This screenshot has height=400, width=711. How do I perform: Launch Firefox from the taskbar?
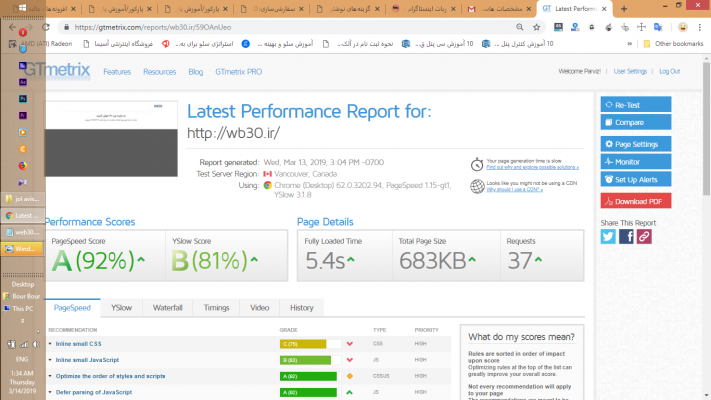click(x=23, y=166)
